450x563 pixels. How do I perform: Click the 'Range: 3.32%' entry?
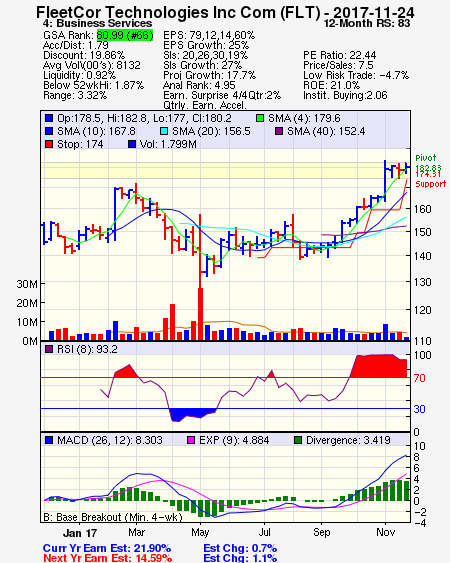click(x=75, y=96)
